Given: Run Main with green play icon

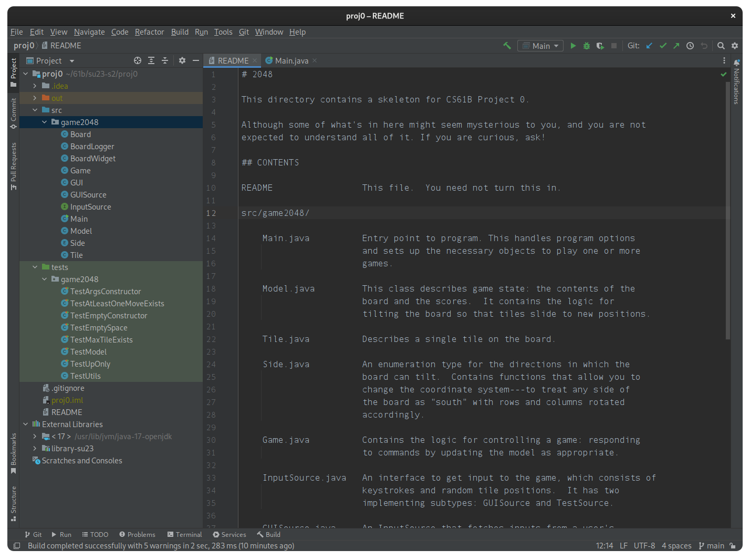Looking at the screenshot, I should [x=573, y=46].
